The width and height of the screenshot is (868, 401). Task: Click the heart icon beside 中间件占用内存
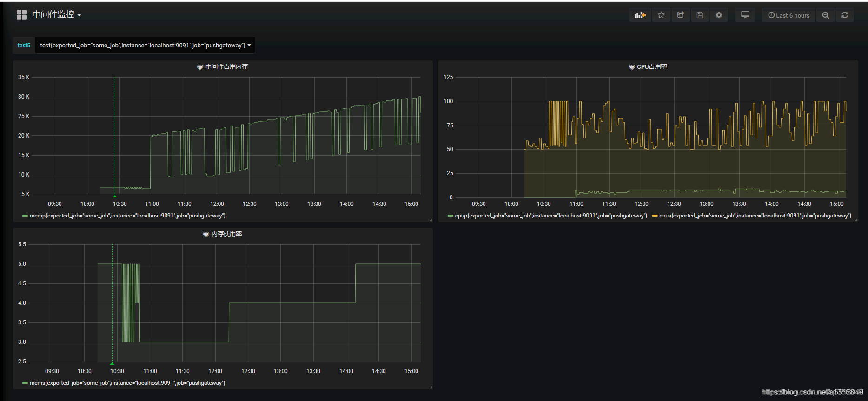click(200, 67)
